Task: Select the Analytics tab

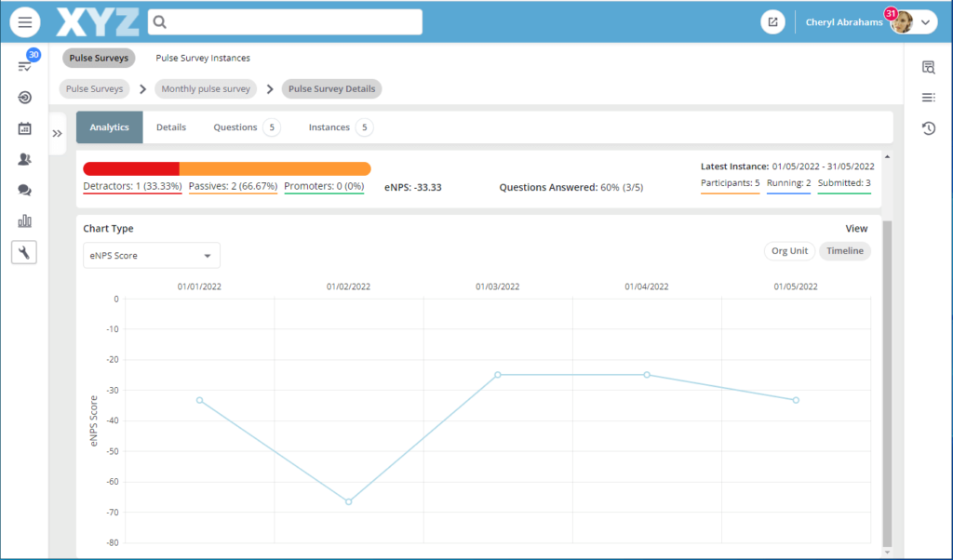Action: pos(110,127)
